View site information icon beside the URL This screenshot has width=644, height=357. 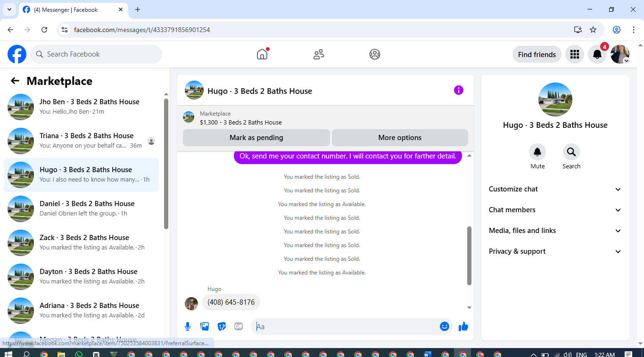[x=65, y=30]
